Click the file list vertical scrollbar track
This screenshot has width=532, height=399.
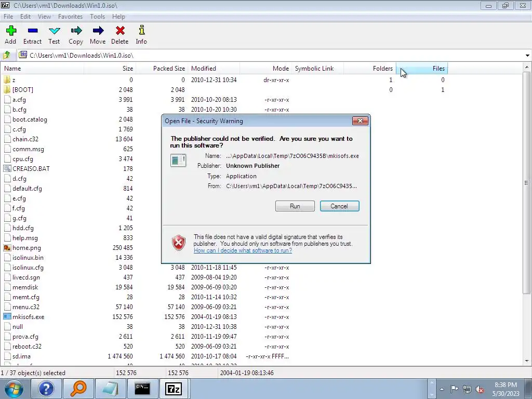[527, 326]
